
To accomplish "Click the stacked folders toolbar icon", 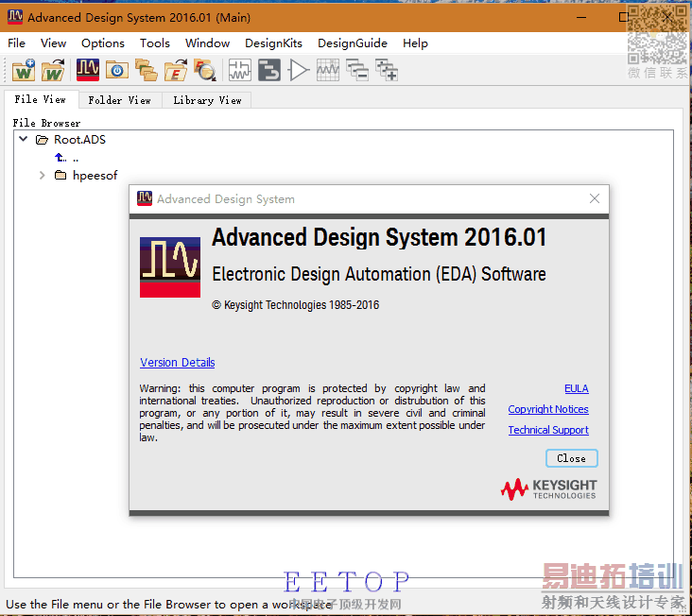I will coord(147,70).
